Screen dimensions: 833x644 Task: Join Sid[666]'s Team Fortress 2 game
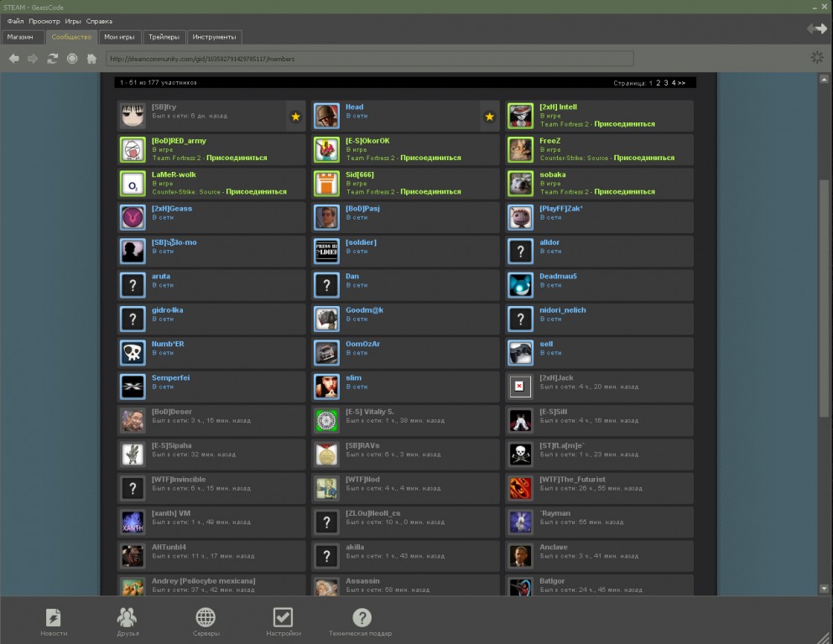pos(430,192)
